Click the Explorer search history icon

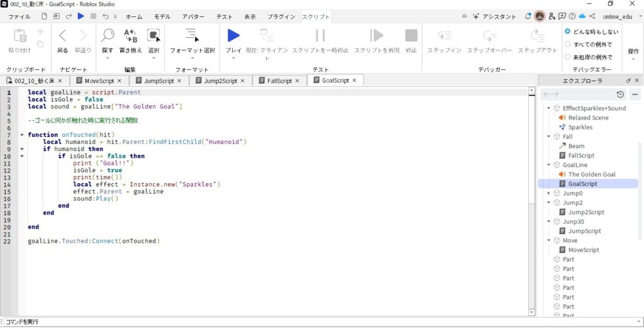[x=620, y=94]
